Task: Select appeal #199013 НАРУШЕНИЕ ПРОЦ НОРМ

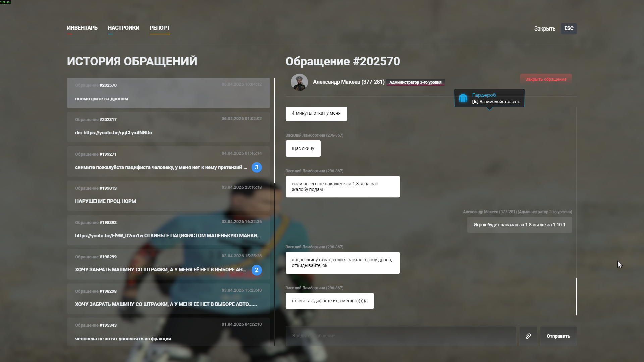Action: coord(168,195)
